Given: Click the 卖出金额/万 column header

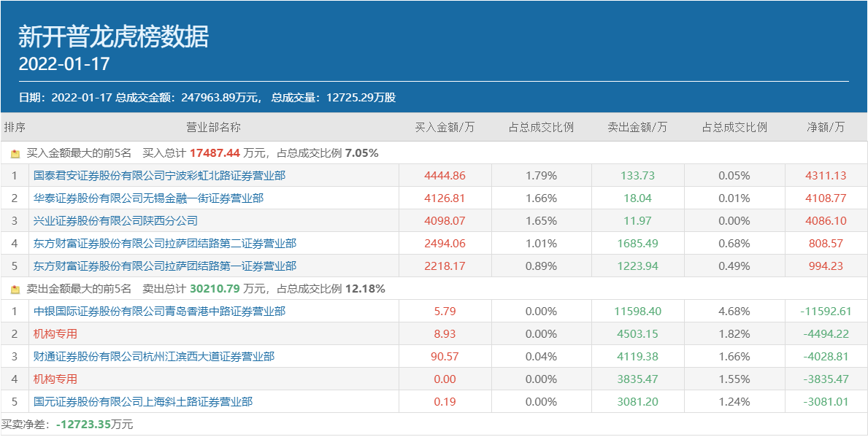Looking at the screenshot, I should [637, 128].
